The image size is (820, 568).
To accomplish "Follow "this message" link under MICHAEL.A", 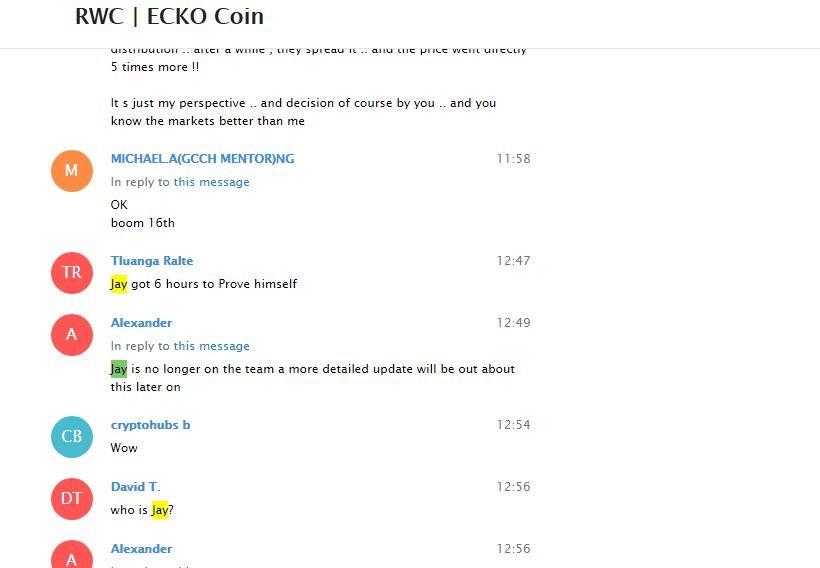I will (211, 182).
